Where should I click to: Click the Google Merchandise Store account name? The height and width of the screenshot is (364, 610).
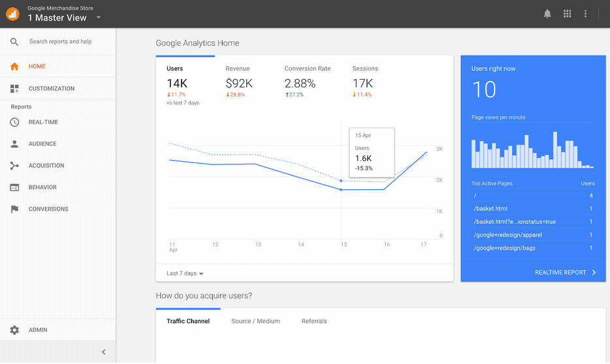pyautogui.click(x=60, y=8)
